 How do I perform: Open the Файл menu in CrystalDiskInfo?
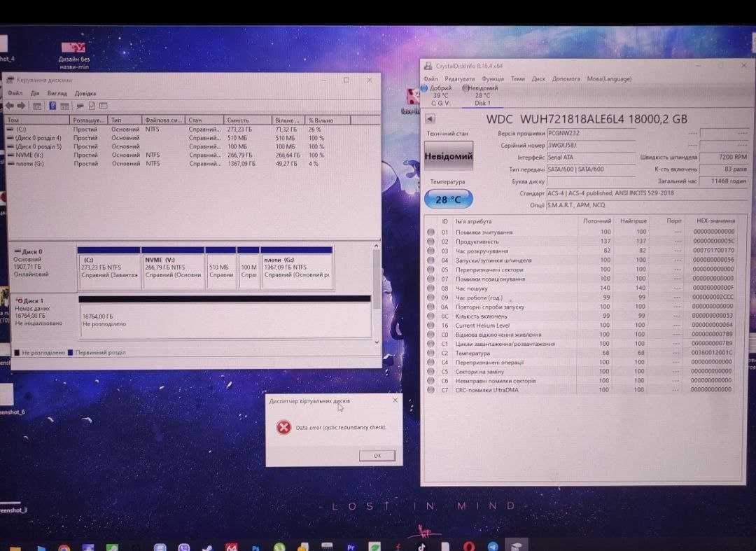pos(430,78)
